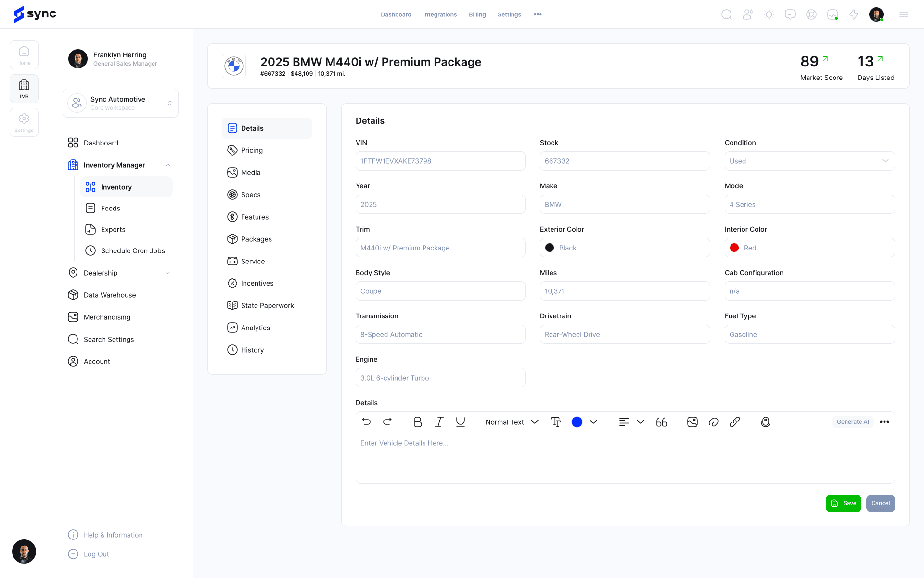Redo the editor change

pyautogui.click(x=387, y=422)
